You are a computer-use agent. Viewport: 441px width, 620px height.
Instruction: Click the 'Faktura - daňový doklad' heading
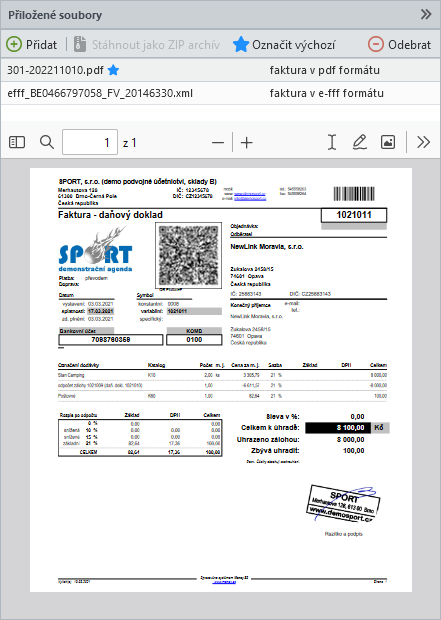pyautogui.click(x=110, y=215)
